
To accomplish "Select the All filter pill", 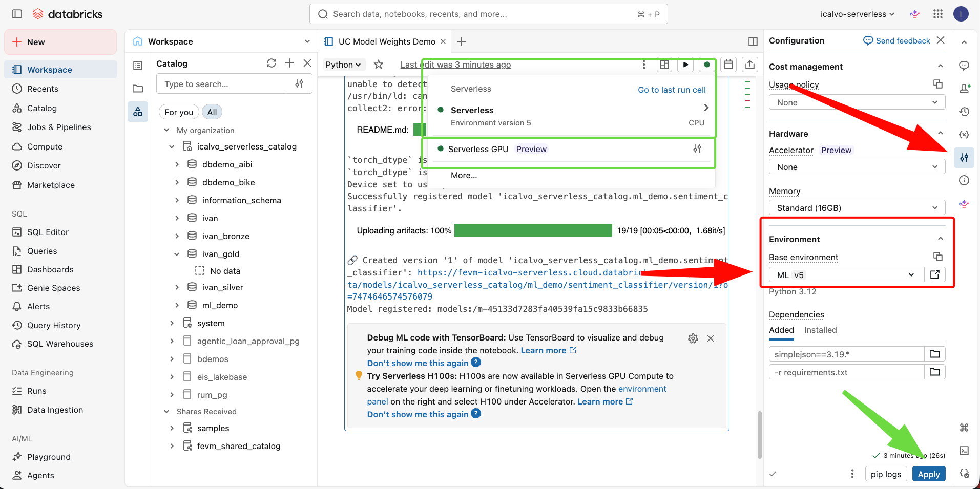I will click(212, 112).
